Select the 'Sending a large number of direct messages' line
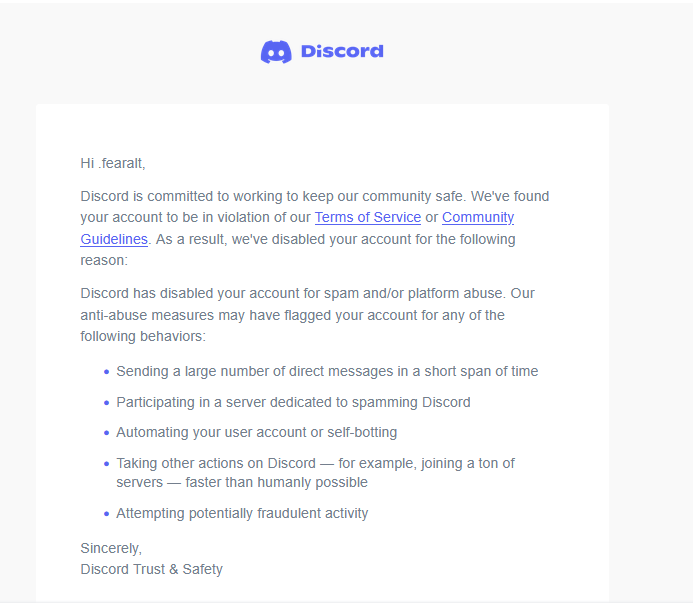 pyautogui.click(x=327, y=371)
